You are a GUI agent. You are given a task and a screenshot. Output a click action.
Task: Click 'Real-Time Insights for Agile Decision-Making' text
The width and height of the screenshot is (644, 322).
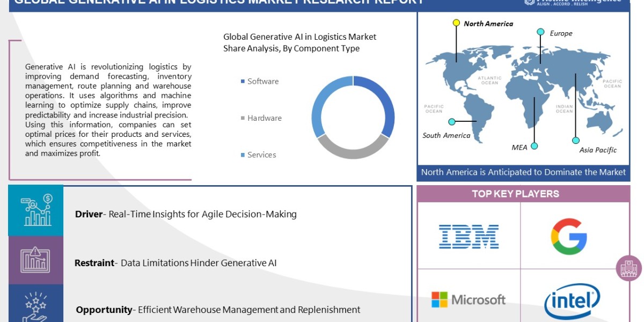[202, 214]
